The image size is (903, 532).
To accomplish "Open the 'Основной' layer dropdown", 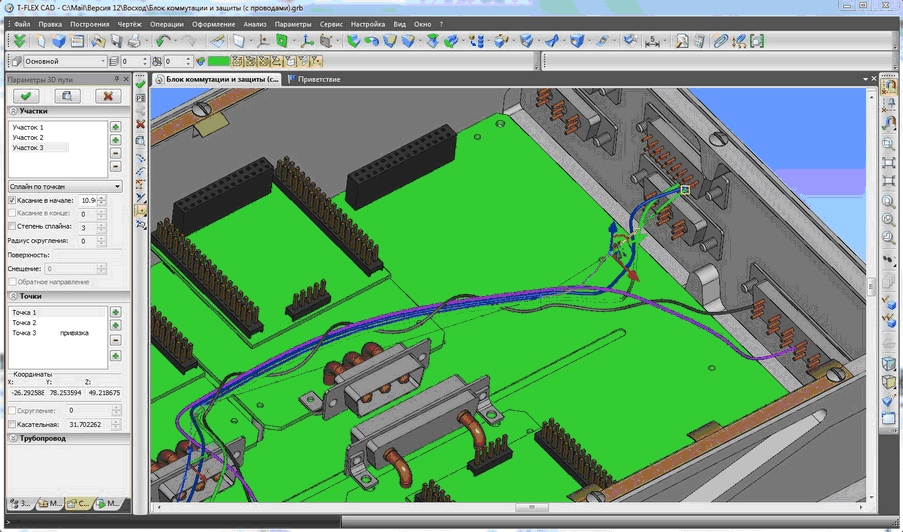I will 101,62.
